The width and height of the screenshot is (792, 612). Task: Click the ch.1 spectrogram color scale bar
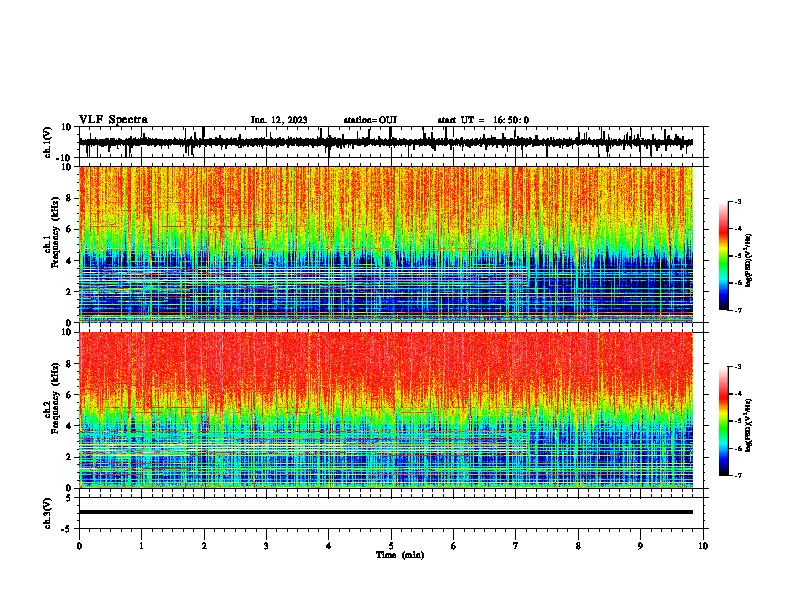723,256
